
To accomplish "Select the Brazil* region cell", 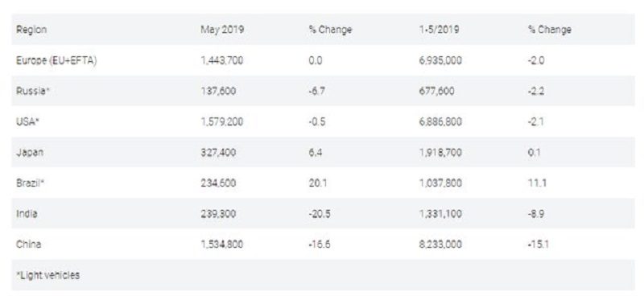I will coord(30,183).
